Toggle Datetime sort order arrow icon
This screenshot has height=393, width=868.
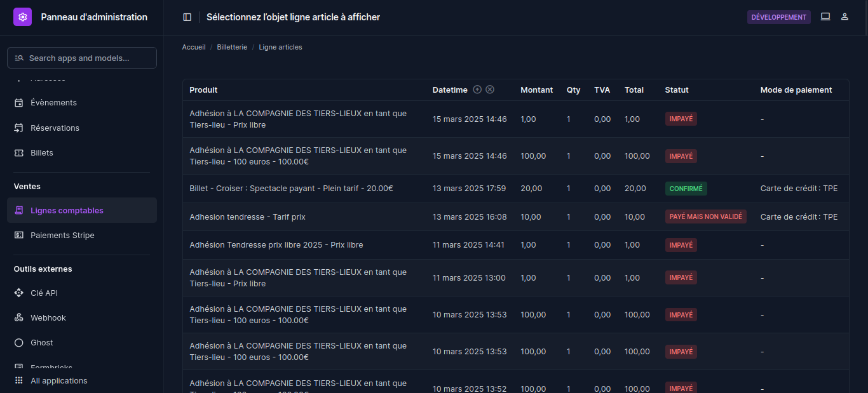(478, 90)
